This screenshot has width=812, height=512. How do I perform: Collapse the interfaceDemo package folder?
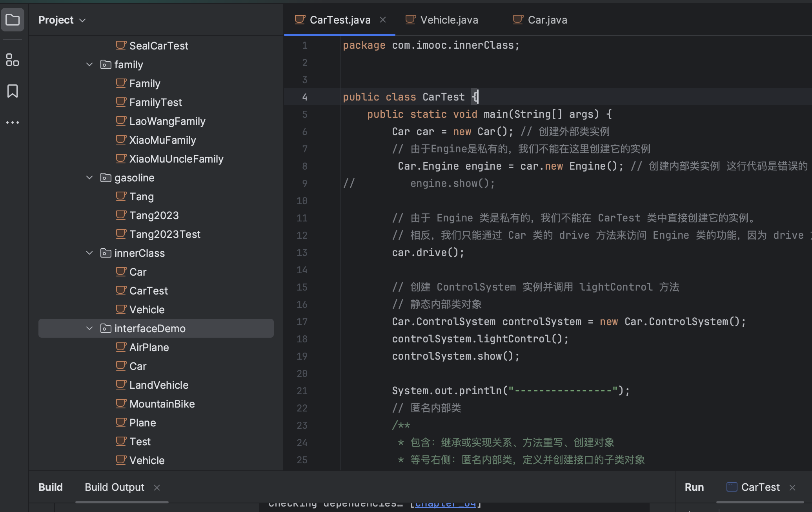(x=89, y=328)
